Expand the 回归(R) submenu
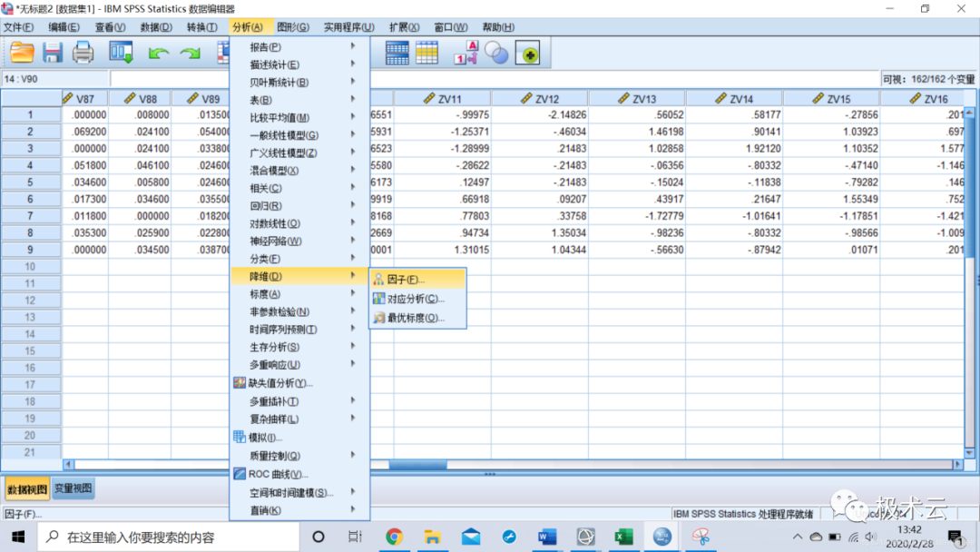Viewport: 980px width, 552px height. tap(299, 206)
